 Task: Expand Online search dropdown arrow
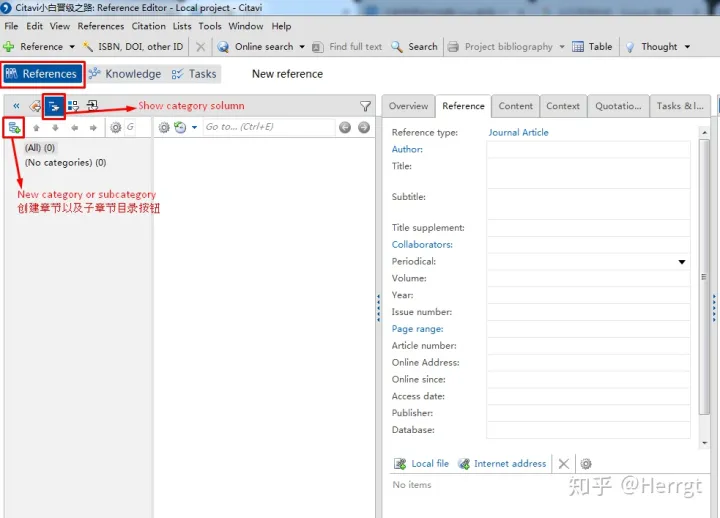(302, 47)
